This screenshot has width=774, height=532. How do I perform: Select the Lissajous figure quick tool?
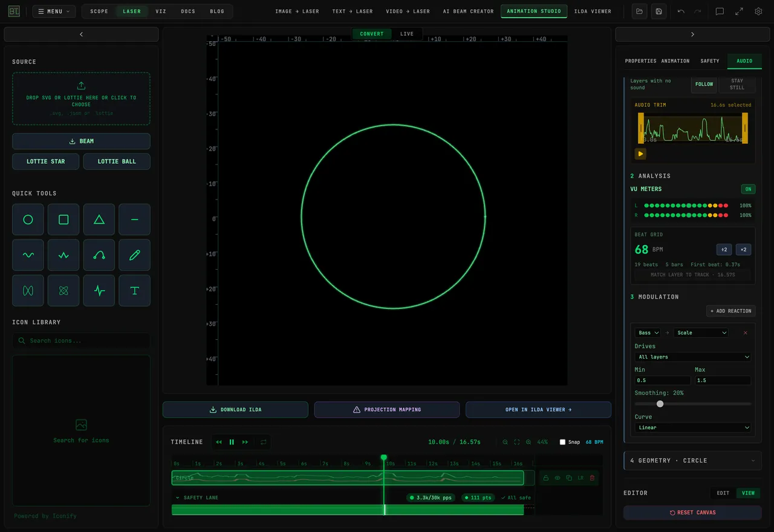(x=28, y=291)
